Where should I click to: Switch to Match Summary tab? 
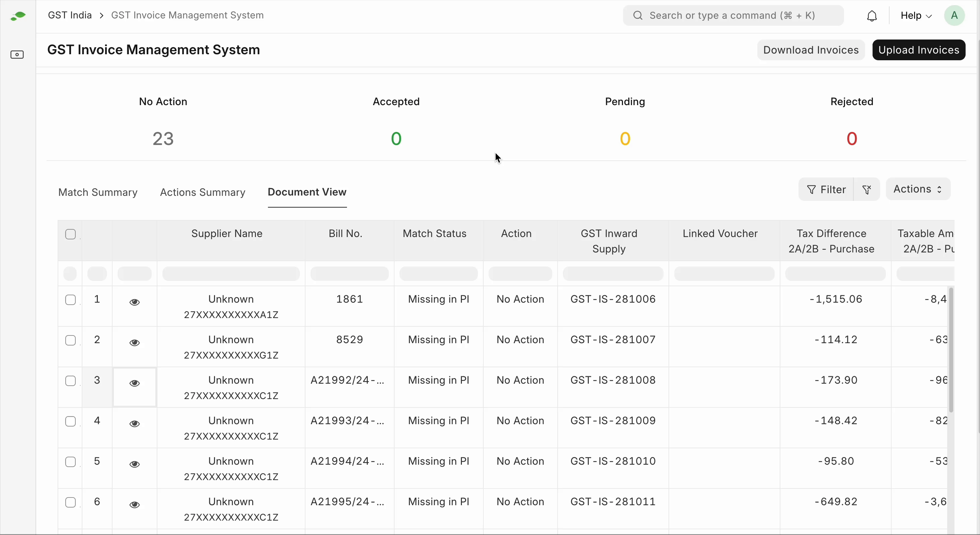(x=98, y=193)
